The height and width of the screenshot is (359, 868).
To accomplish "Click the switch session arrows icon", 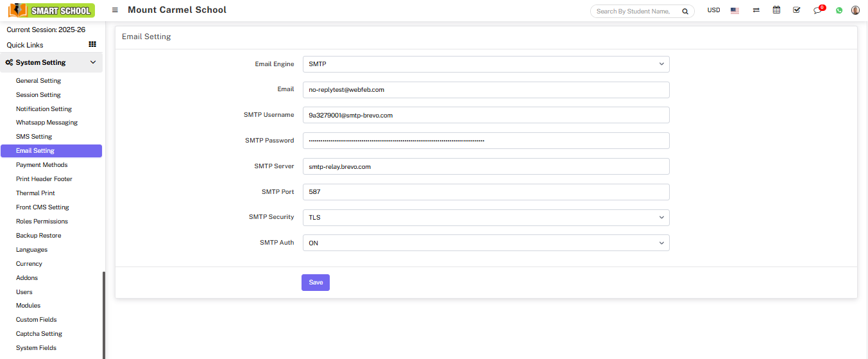I will click(756, 10).
